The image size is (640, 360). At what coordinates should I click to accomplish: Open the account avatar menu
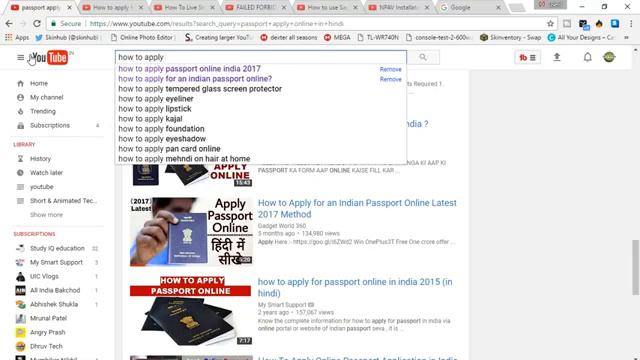609,57
